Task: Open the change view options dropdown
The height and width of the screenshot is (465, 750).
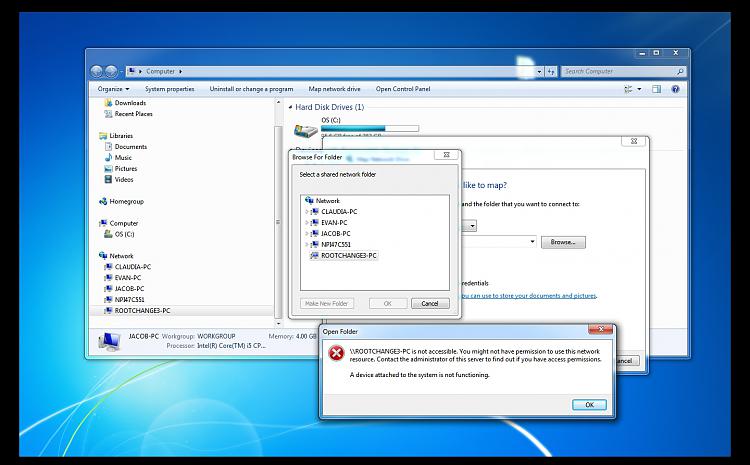Action: (639, 89)
